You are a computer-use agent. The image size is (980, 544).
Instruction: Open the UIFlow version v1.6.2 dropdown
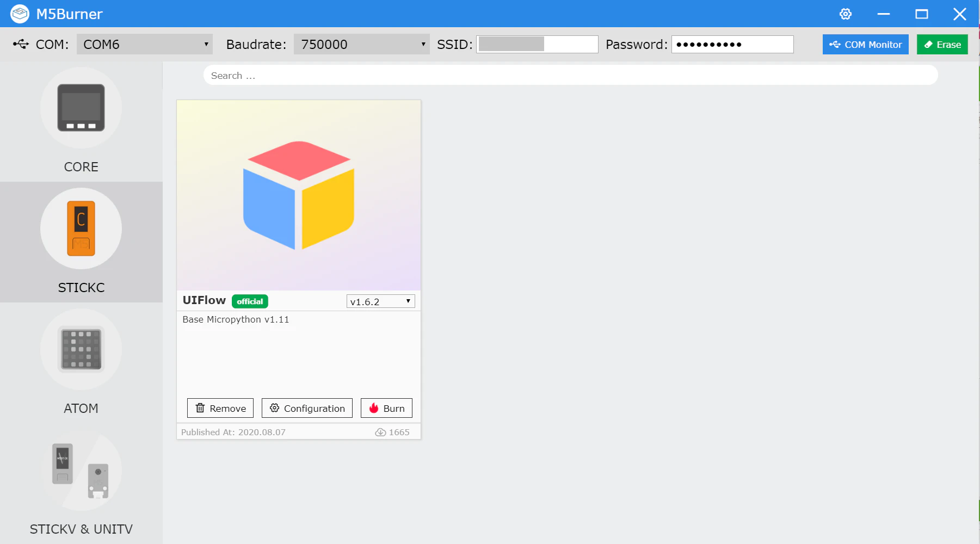click(380, 301)
